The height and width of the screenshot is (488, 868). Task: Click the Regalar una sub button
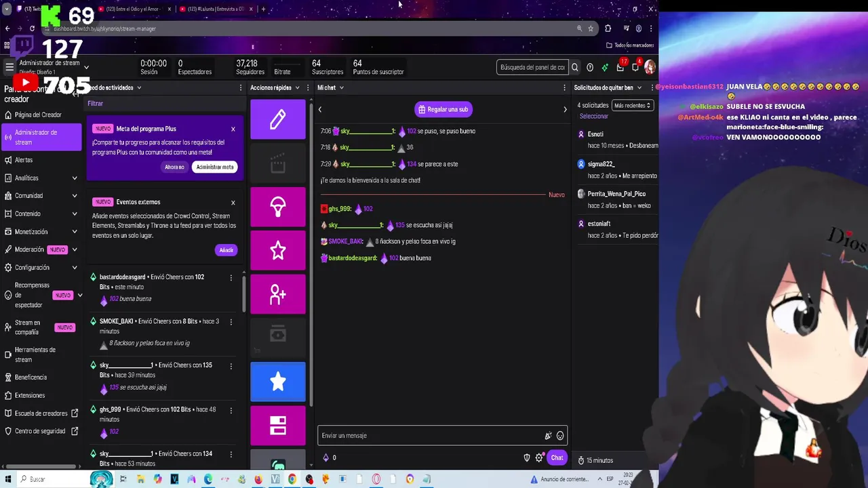coord(443,109)
